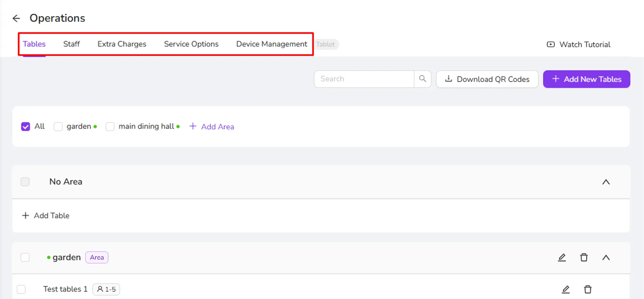This screenshot has width=644, height=299.
Task: Click the Test tables 1 name
Action: tap(65, 289)
